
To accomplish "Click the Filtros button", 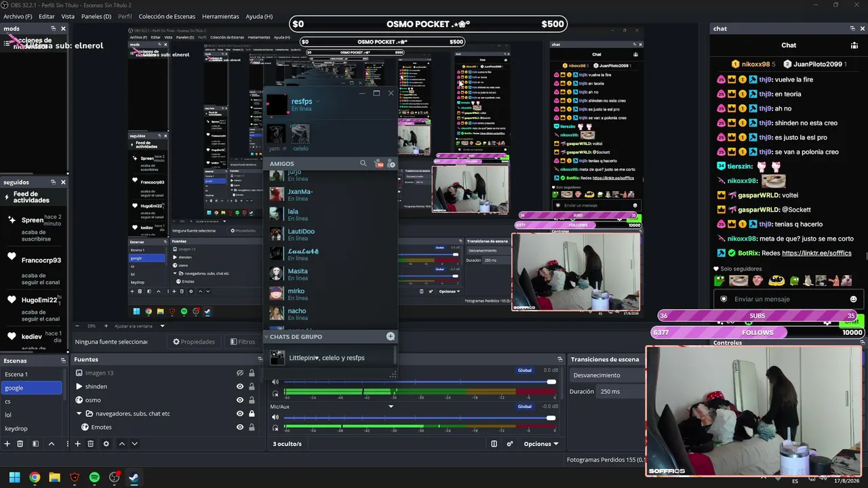I will (243, 342).
